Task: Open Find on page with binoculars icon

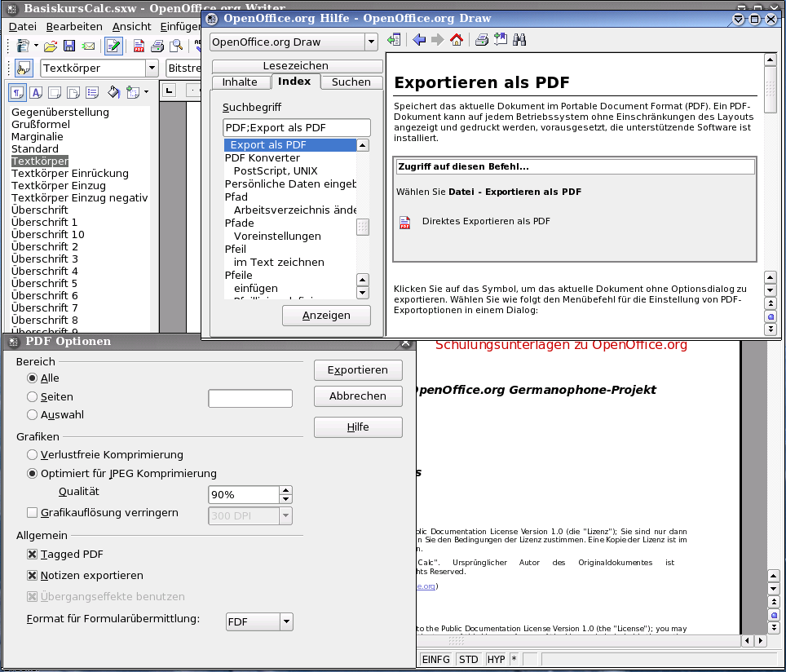Action: tap(519, 40)
